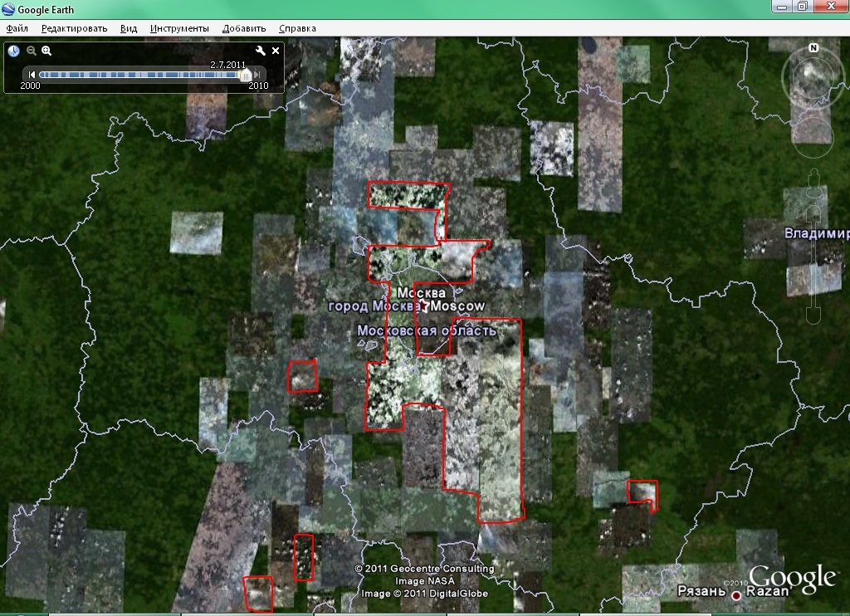Open the Инструменты menu
The image size is (850, 616).
tap(179, 28)
